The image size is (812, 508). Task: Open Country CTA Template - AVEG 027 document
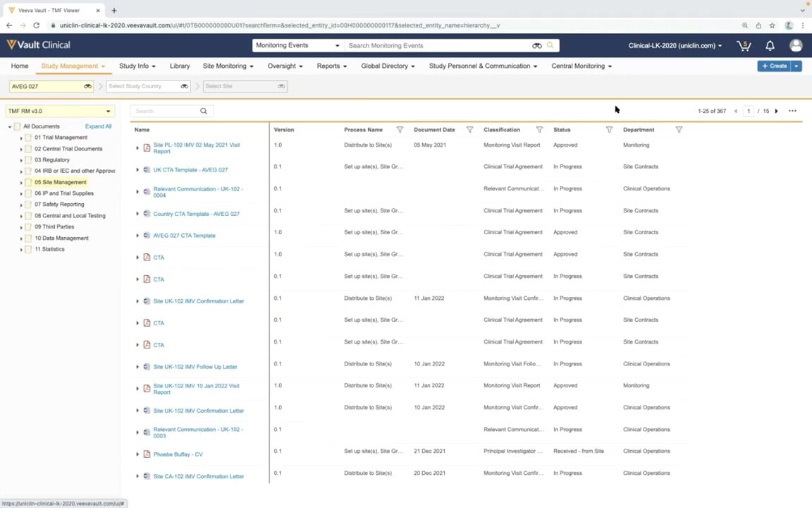click(196, 214)
